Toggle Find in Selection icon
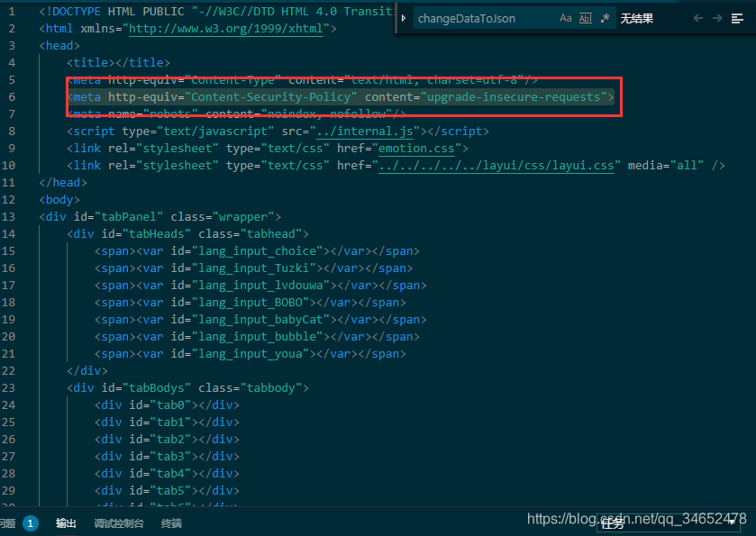The width and height of the screenshot is (756, 536). coord(737,18)
